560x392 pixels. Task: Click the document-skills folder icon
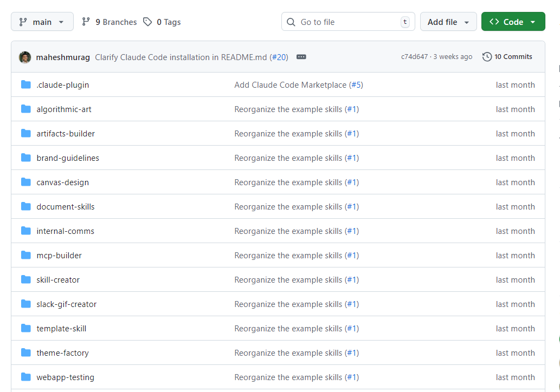pos(25,206)
